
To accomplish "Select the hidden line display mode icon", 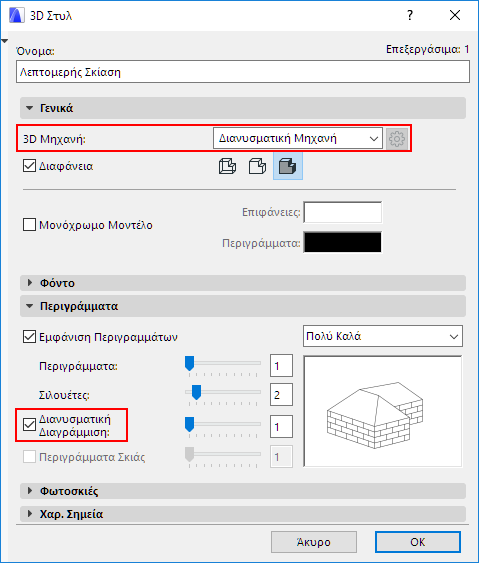I will 257,166.
